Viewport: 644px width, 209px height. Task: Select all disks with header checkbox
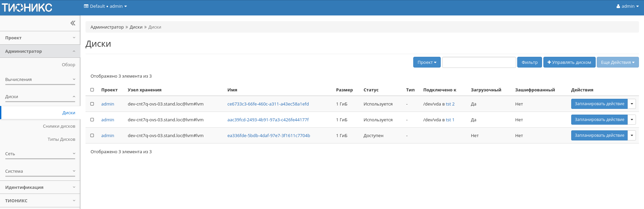pos(92,90)
